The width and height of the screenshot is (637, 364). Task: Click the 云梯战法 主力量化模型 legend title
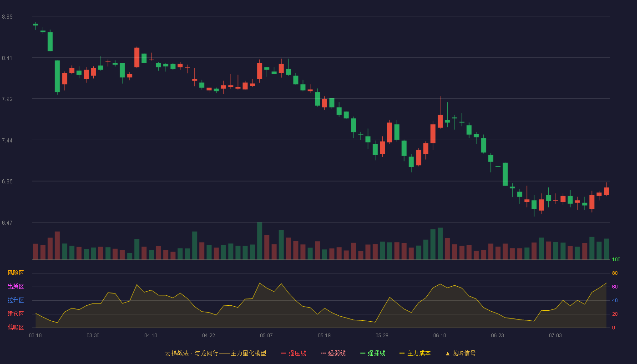pyautogui.click(x=215, y=353)
